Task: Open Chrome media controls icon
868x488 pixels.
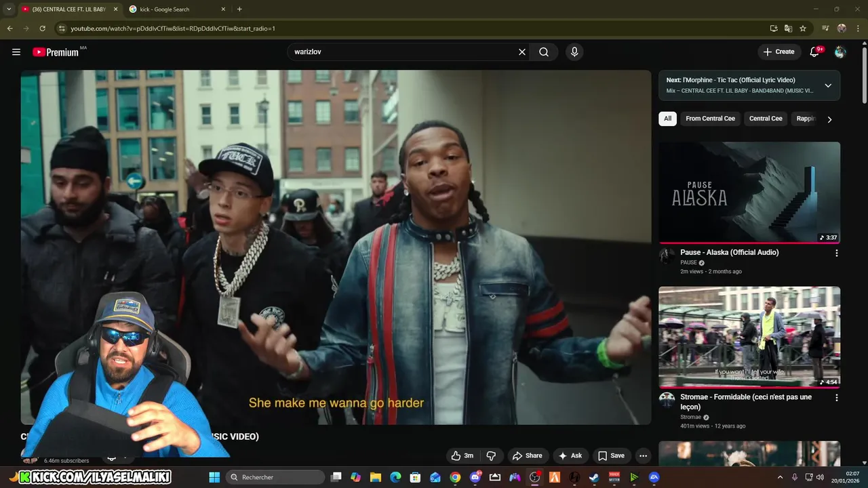Action: pyautogui.click(x=825, y=28)
